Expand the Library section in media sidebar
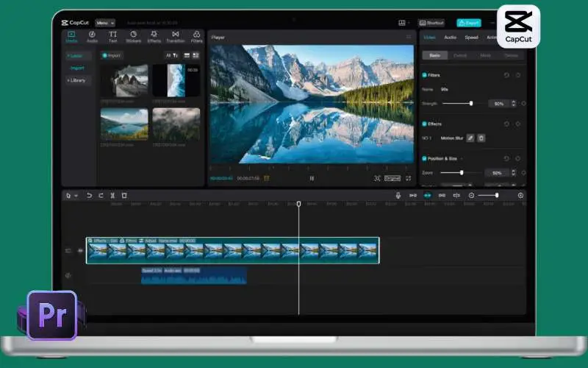588x368 pixels. 78,80
